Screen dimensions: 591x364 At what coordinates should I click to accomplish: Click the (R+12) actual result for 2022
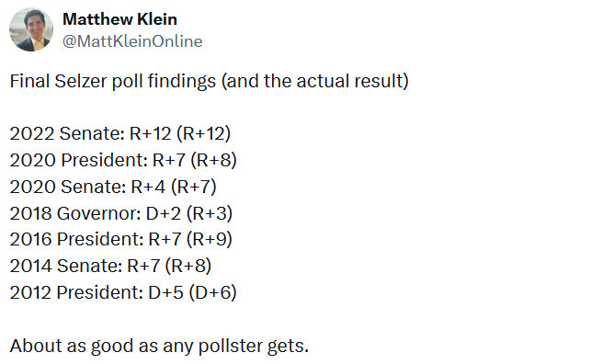pyautogui.click(x=203, y=133)
